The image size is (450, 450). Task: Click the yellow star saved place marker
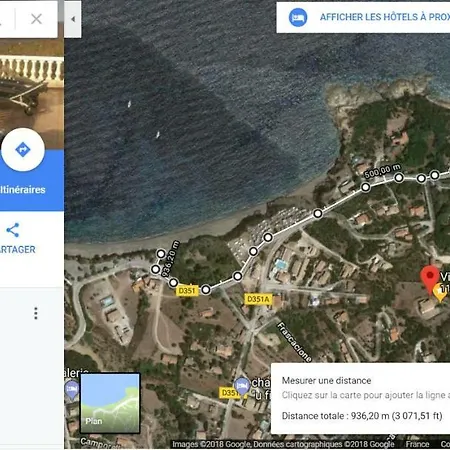coord(440,293)
